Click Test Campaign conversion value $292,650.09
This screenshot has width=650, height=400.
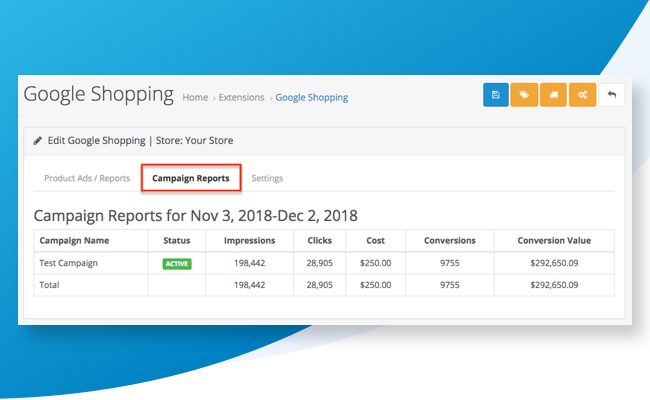coord(554,263)
